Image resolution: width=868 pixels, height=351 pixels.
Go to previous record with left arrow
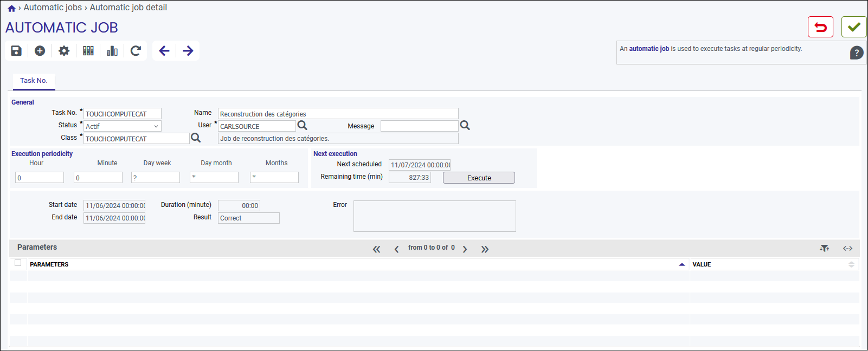pyautogui.click(x=164, y=51)
